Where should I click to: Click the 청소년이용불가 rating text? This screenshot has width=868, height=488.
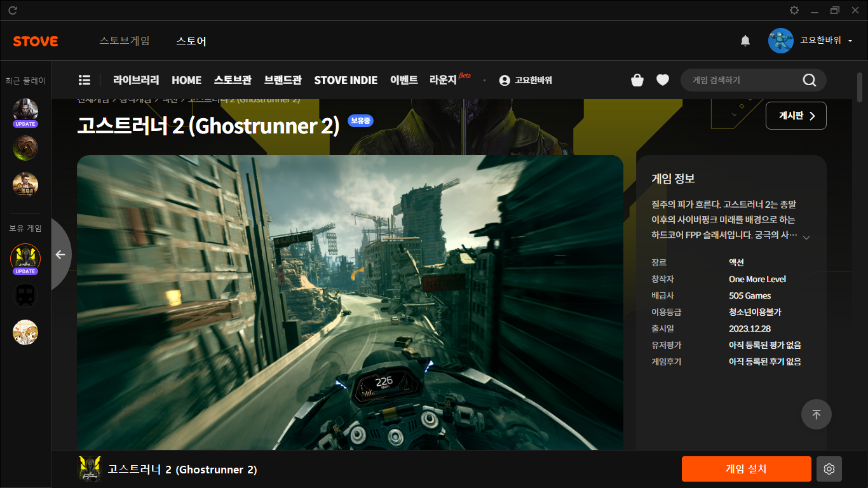[755, 312]
